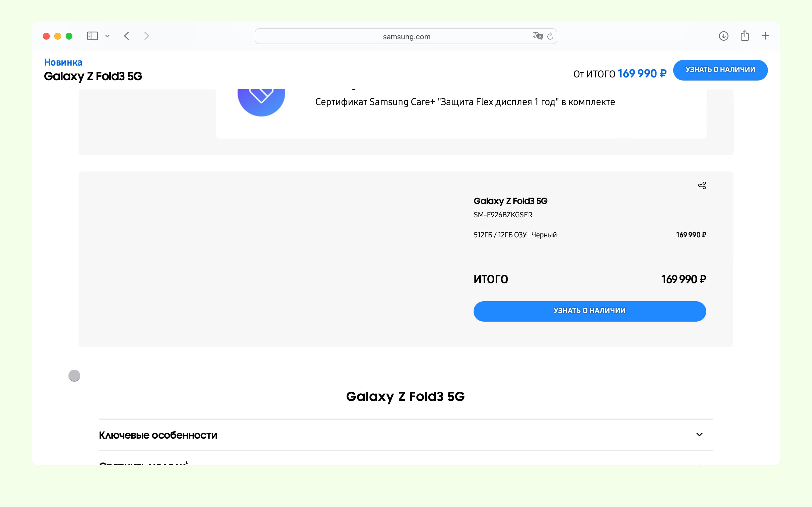Image resolution: width=812 pixels, height=507 pixels.
Task: Open a new tab with plus icon
Action: tap(765, 36)
